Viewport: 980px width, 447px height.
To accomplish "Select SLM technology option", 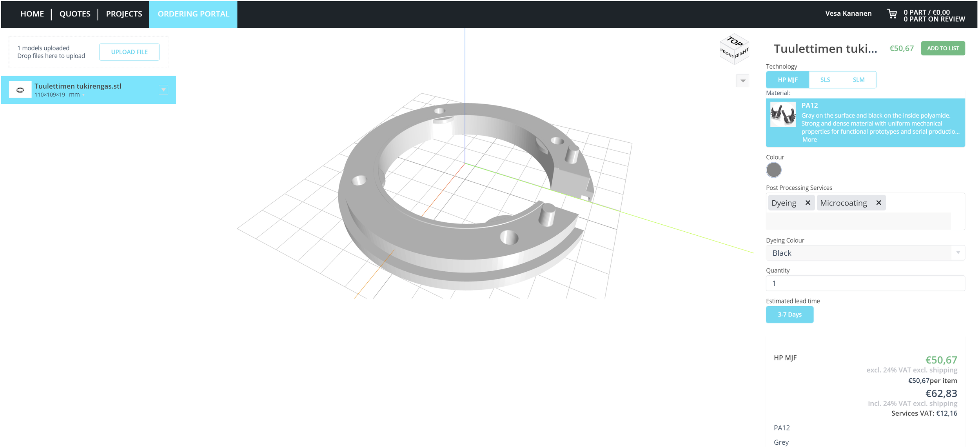I will coord(858,80).
